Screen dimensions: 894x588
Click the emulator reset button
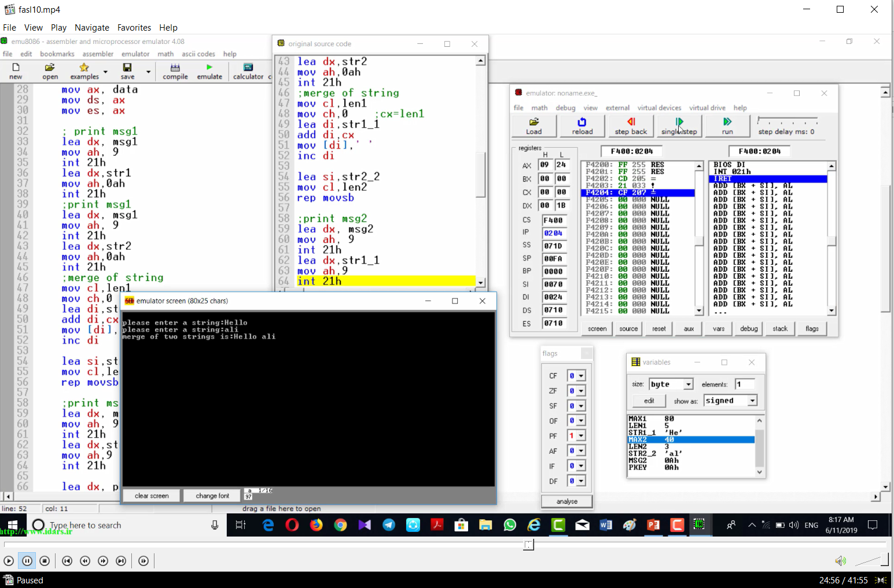(659, 329)
